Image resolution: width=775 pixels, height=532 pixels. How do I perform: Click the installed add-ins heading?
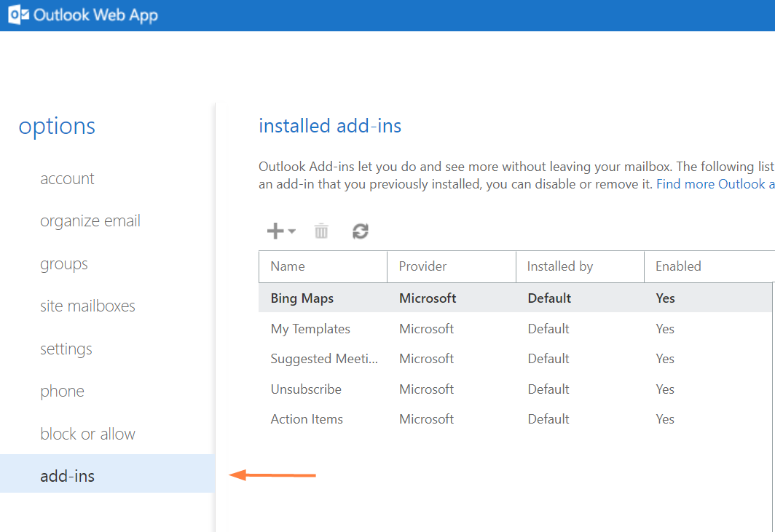tap(330, 126)
